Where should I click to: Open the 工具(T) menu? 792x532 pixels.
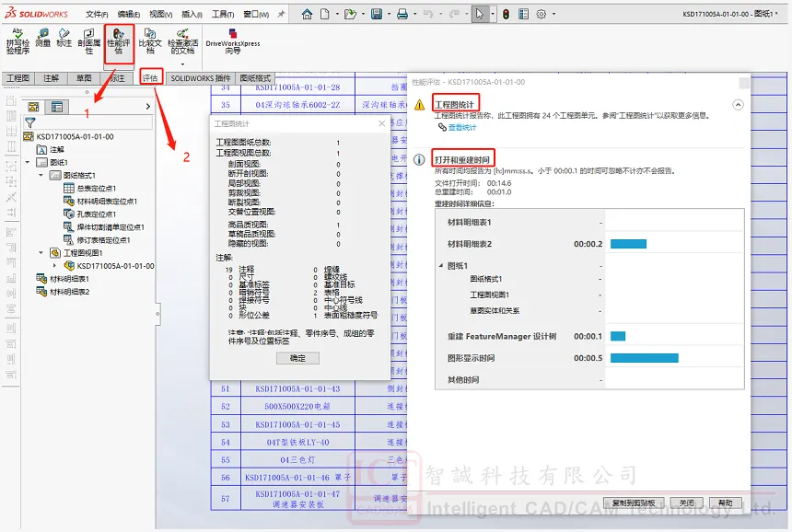(223, 14)
